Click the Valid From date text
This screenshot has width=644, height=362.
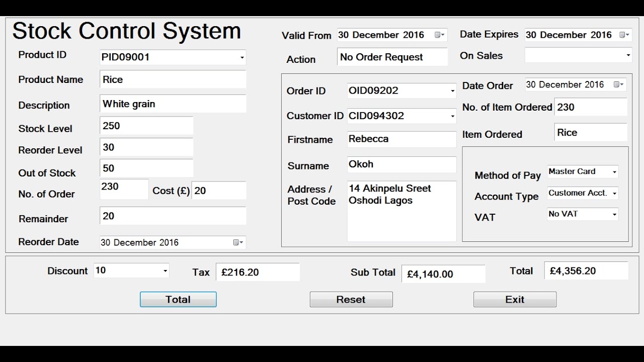coord(381,35)
